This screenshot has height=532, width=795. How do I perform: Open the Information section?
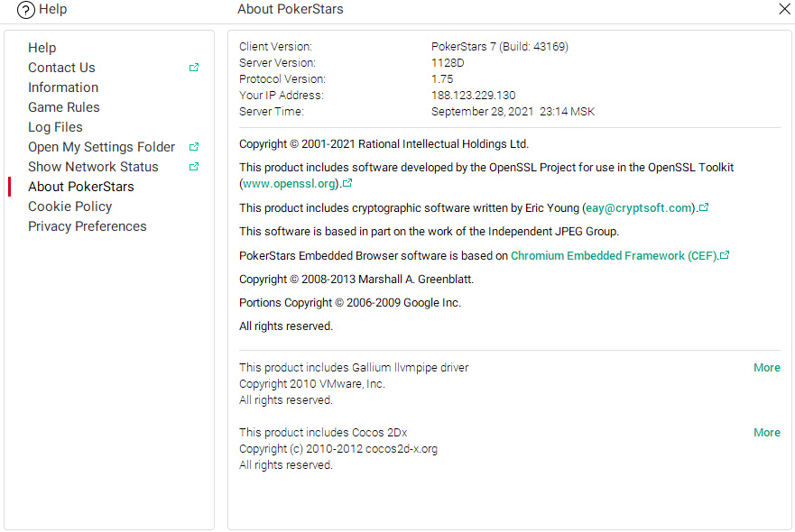(63, 87)
